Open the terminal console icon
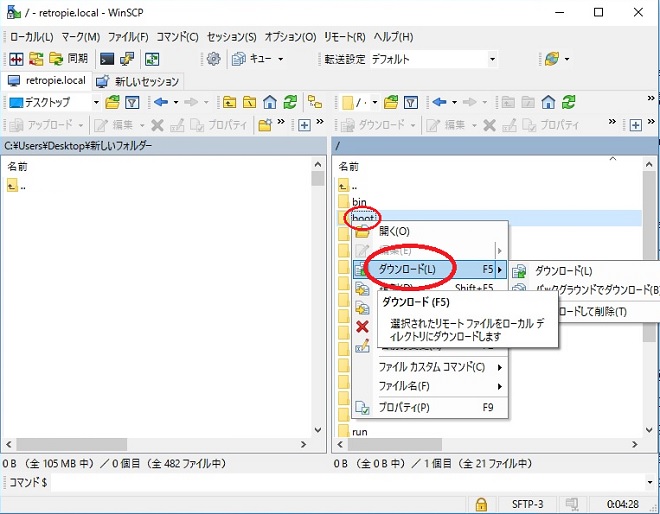 pos(107,59)
